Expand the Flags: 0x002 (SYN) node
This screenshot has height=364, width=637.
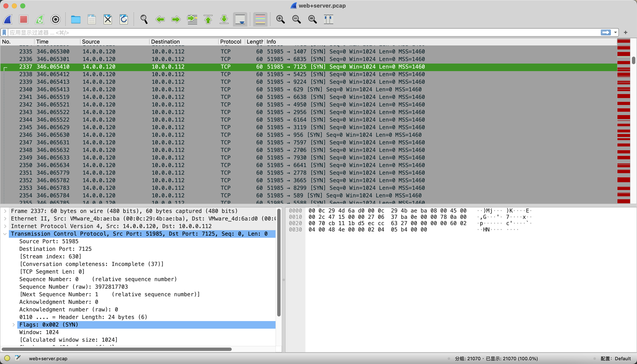[x=13, y=325]
